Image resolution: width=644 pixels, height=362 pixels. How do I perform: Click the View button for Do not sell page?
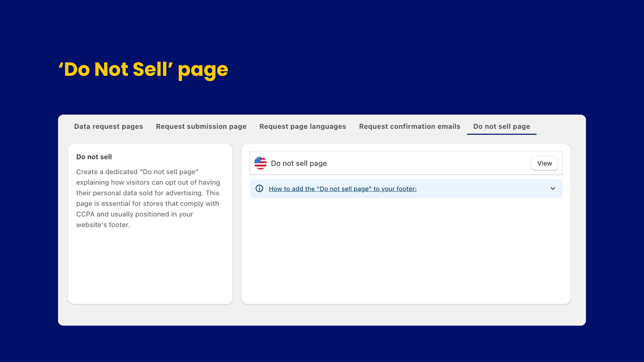click(545, 163)
